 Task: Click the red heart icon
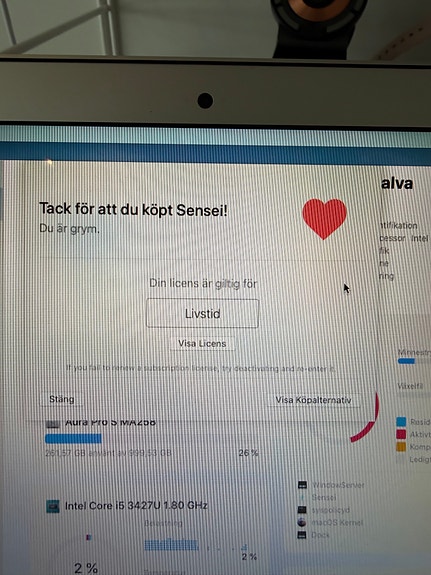point(324,219)
